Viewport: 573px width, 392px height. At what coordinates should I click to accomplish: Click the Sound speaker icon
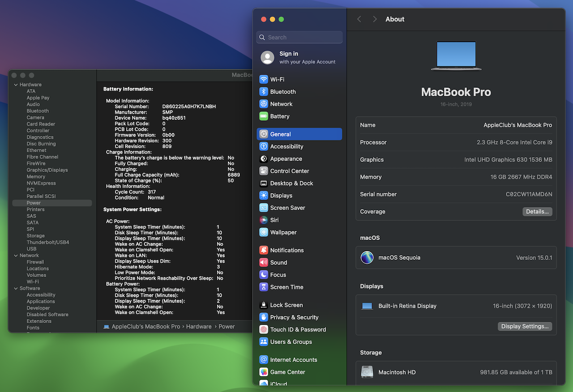pos(264,263)
